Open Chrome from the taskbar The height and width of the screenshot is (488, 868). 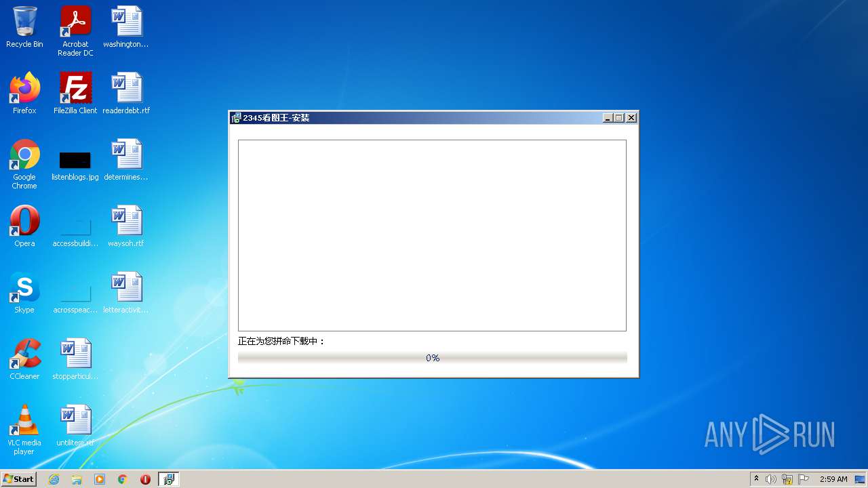pos(123,479)
